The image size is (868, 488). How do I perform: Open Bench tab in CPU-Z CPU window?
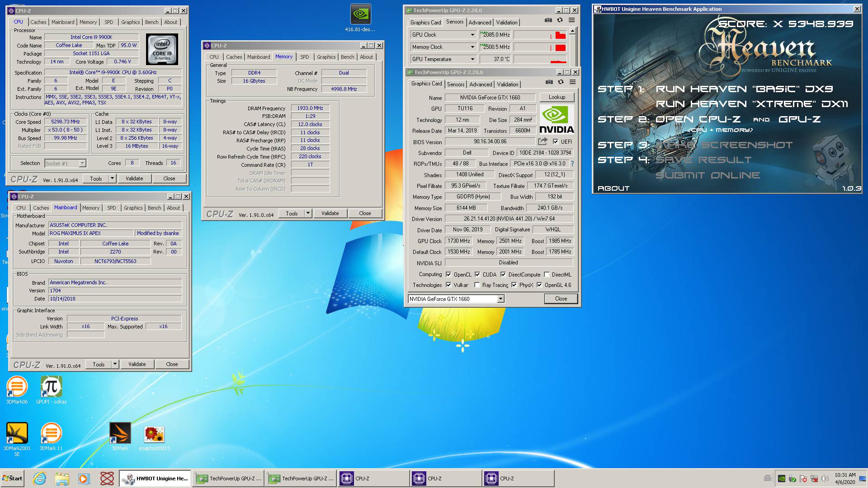coord(152,22)
